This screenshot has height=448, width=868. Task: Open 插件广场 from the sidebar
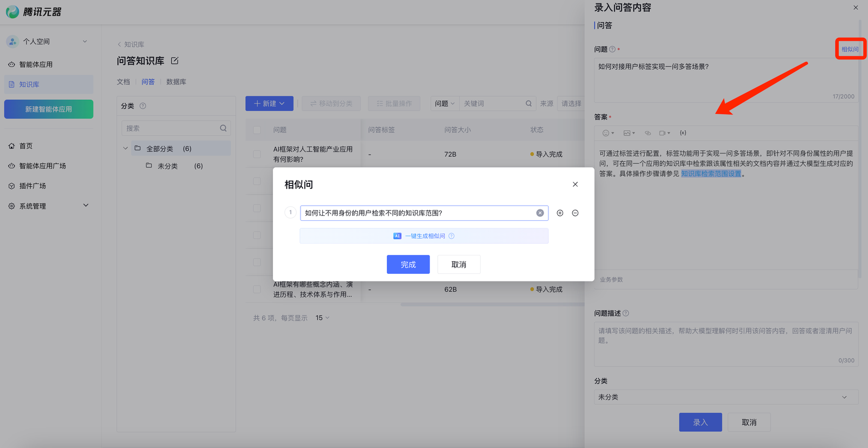point(33,186)
